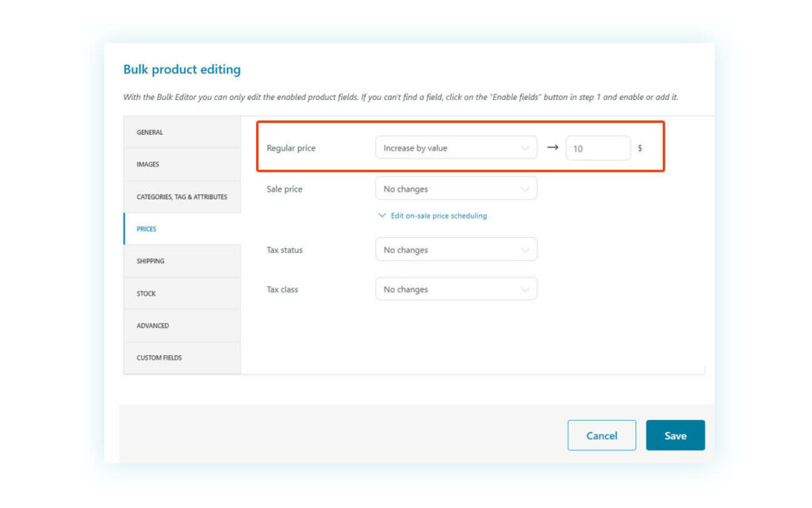Open the Regular price dropdown chevron

527,147
